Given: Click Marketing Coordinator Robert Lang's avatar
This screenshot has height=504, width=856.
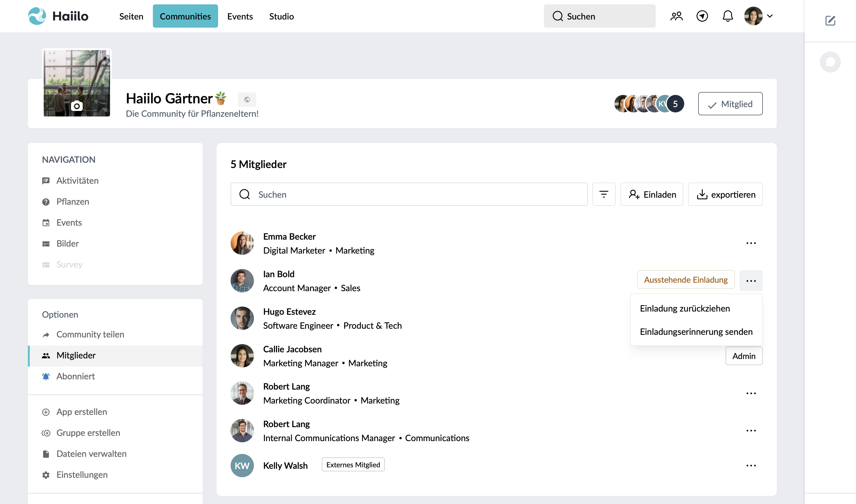Looking at the screenshot, I should click(x=242, y=393).
